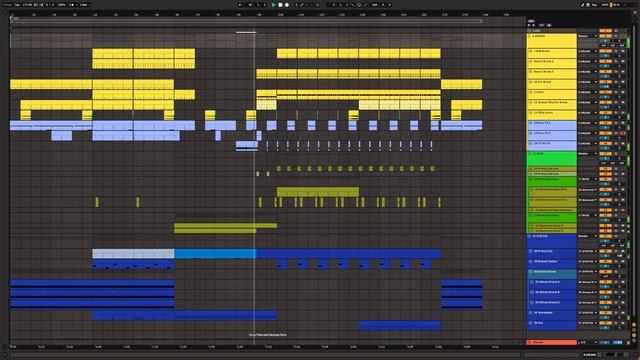This screenshot has height=360, width=640.
Task: Toggle the Follow playback icon
Action: pos(240,5)
